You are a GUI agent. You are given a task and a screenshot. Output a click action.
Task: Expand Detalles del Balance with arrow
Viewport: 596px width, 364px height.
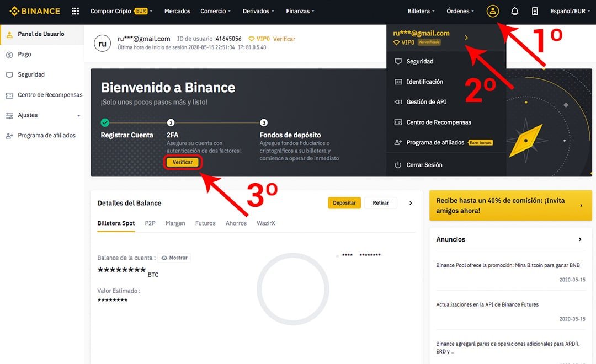[411, 203]
